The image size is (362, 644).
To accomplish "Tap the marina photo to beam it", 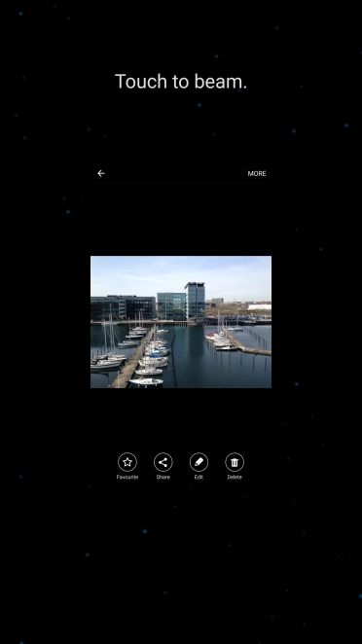I will 181,322.
